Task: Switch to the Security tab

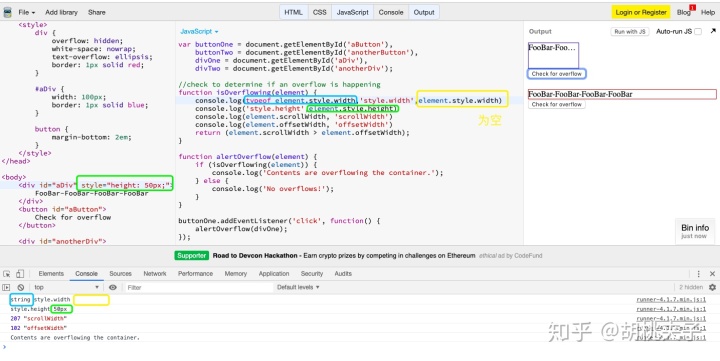Action: [x=312, y=274]
